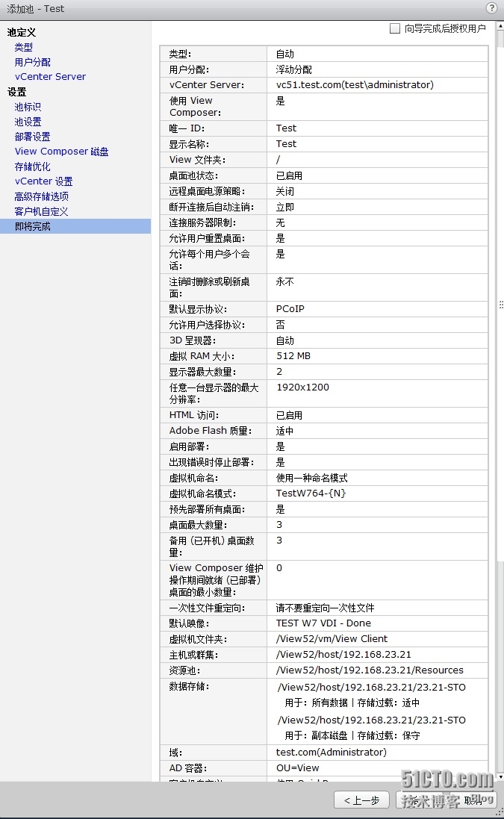Viewport: 504px width, 819px height.
Task: Click the 永不 value cell
Action: 377,287
